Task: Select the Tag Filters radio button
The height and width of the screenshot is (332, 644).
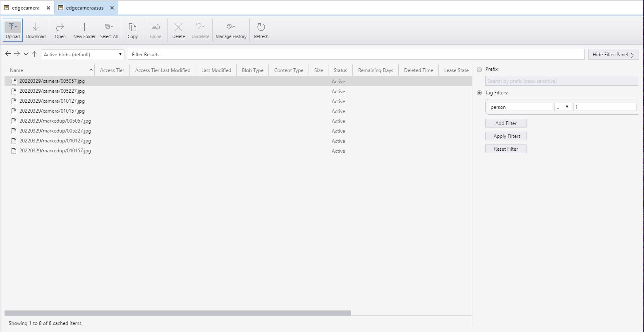Action: (479, 93)
